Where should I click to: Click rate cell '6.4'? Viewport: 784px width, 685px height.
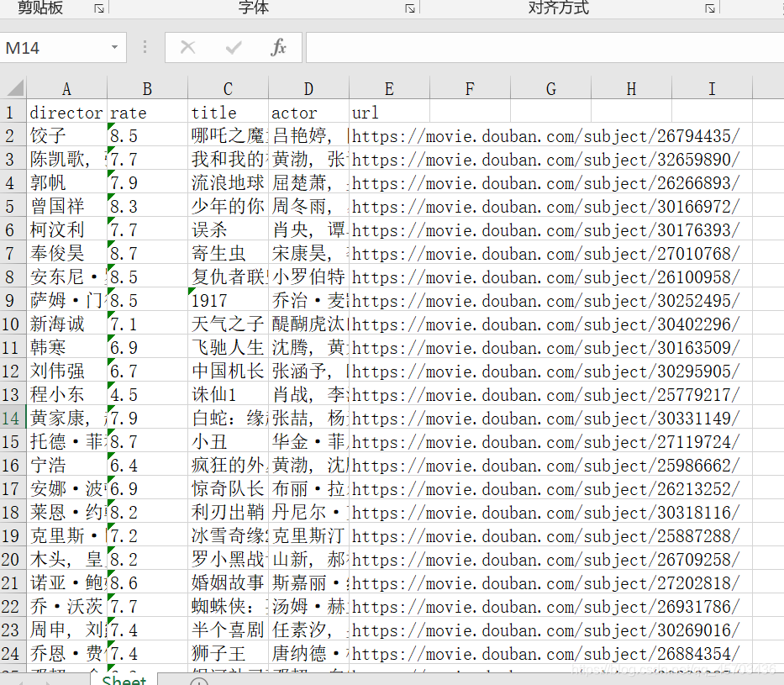(147, 465)
